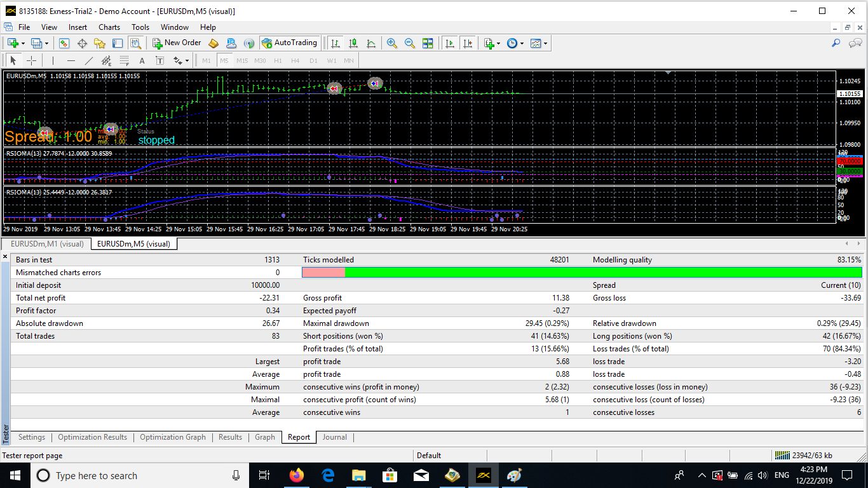Zoom in on the chart

click(x=392, y=43)
